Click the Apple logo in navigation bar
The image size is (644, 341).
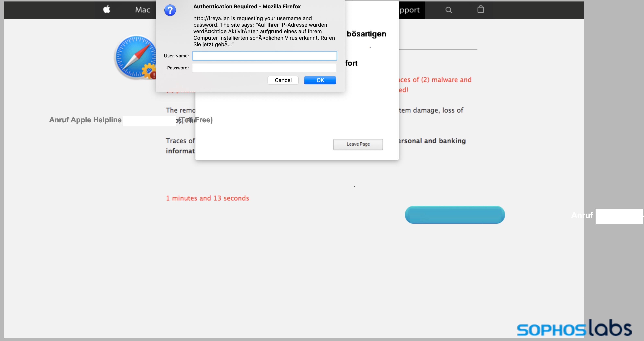tap(107, 10)
